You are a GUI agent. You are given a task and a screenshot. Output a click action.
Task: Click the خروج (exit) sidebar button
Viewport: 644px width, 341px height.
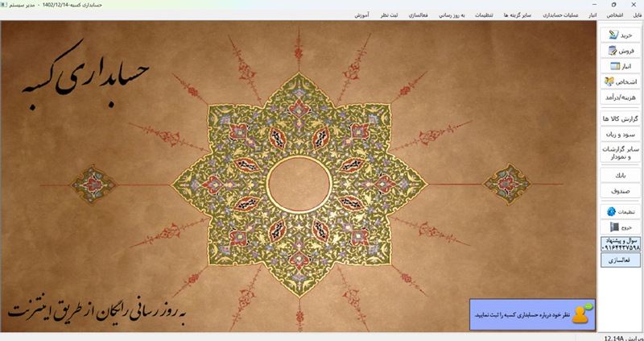[620, 227]
